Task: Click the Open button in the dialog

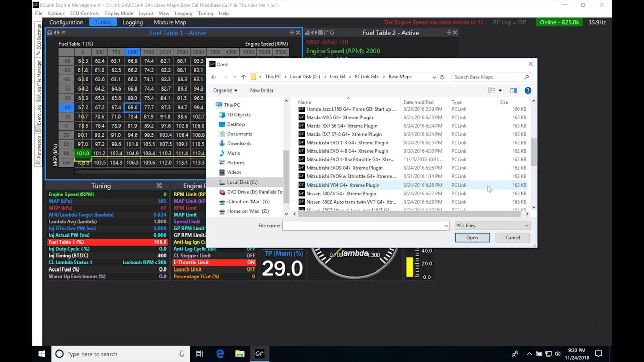Action: point(472,237)
